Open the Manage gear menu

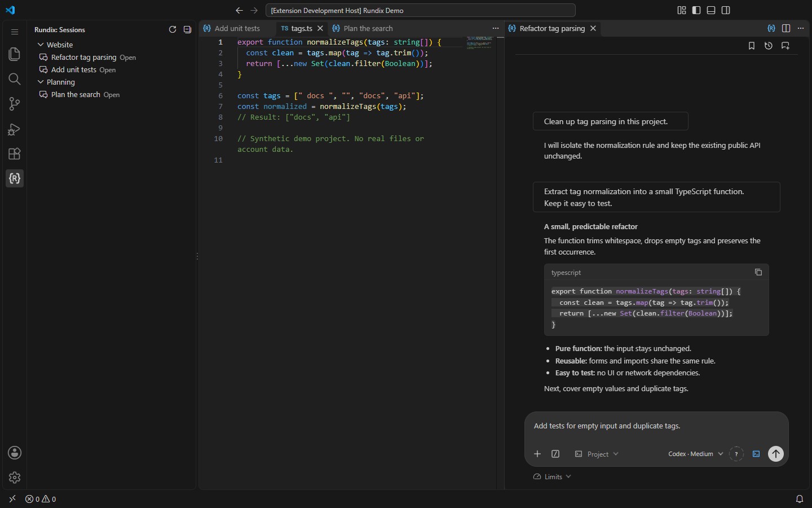point(15,478)
